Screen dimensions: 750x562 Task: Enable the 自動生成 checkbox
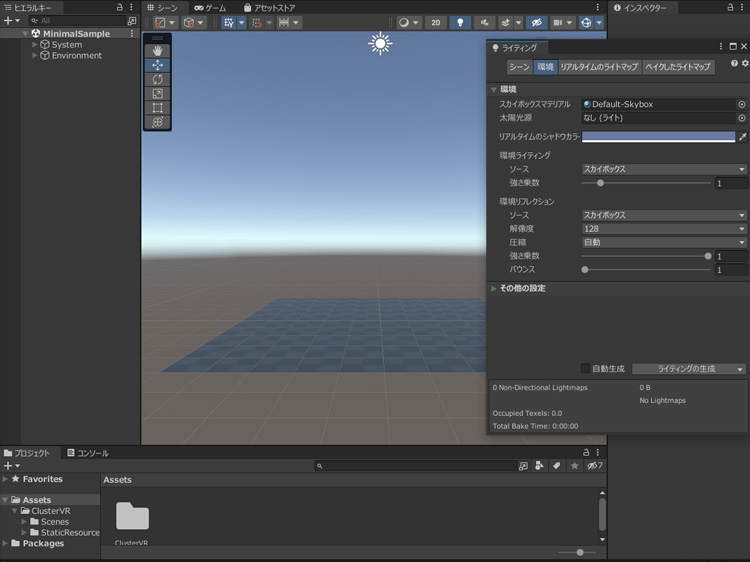[x=586, y=369]
